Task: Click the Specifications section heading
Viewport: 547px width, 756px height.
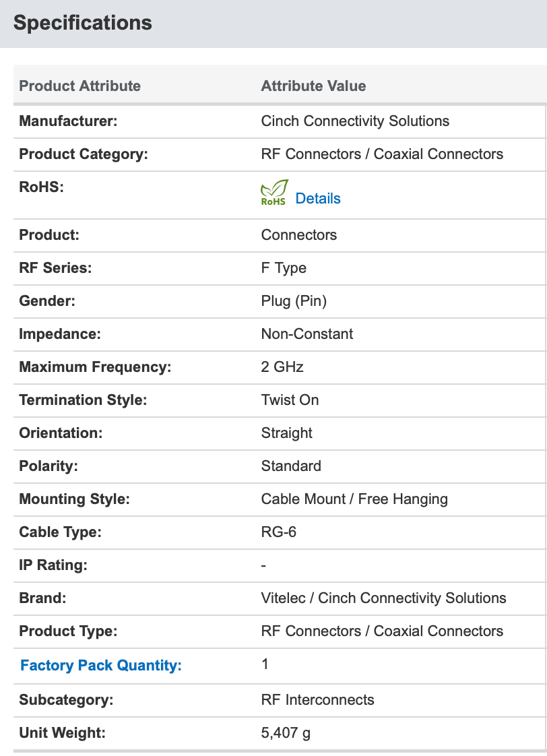Action: pos(83,23)
